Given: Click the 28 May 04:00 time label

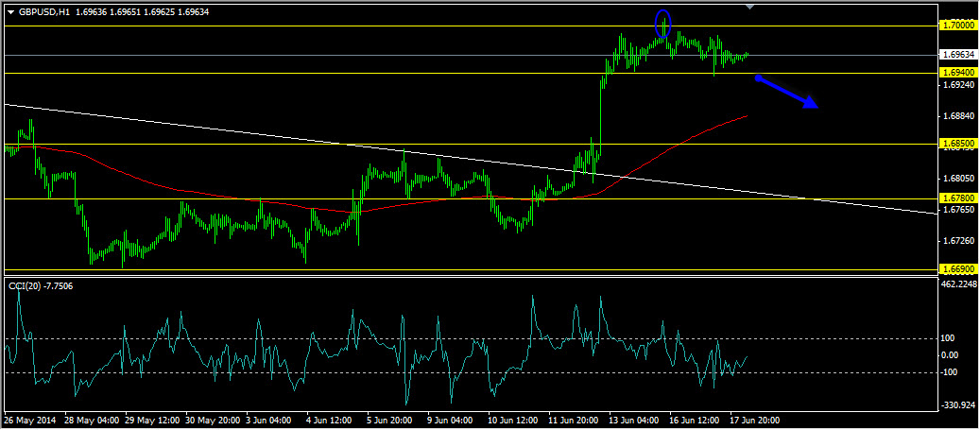Looking at the screenshot, I should (92, 421).
